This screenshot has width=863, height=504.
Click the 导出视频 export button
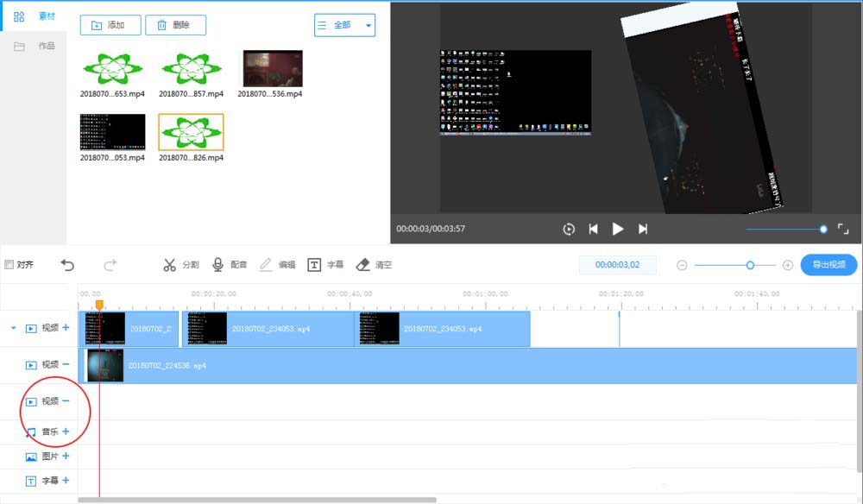tap(828, 265)
